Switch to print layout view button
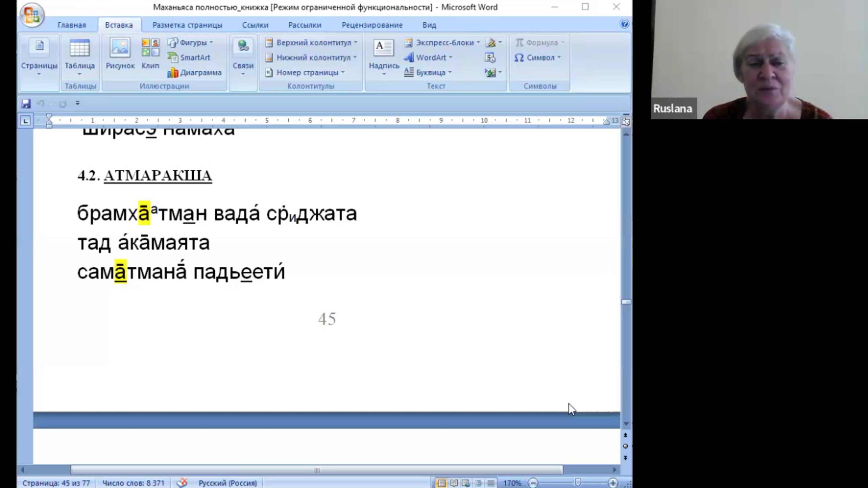 click(x=442, y=483)
